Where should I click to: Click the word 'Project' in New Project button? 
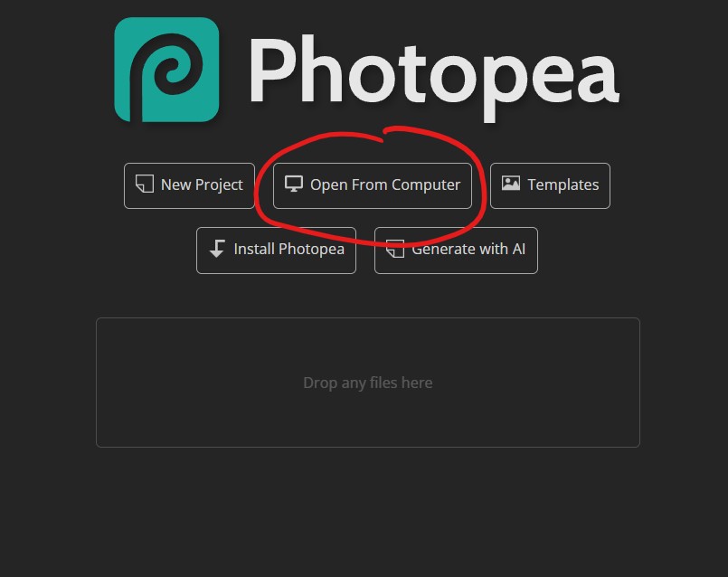(x=219, y=185)
